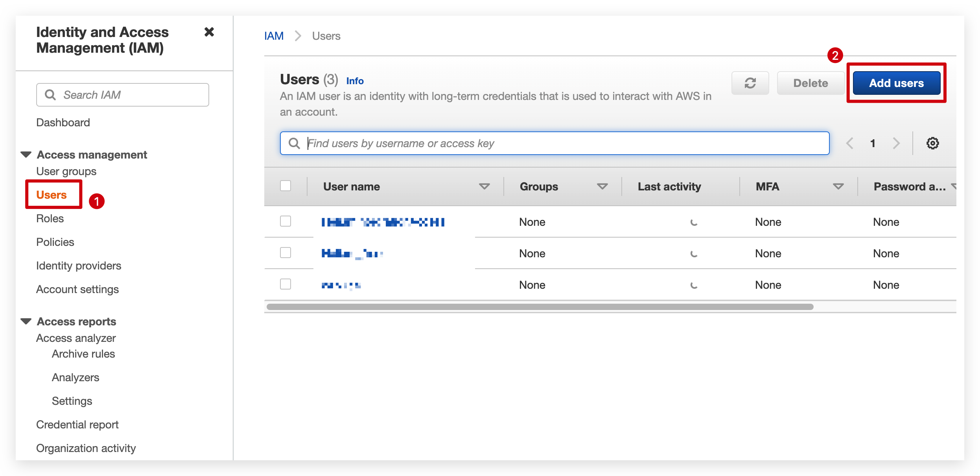Sort by Groups column arrow
Screen dimensions: 980x476
pyautogui.click(x=602, y=186)
